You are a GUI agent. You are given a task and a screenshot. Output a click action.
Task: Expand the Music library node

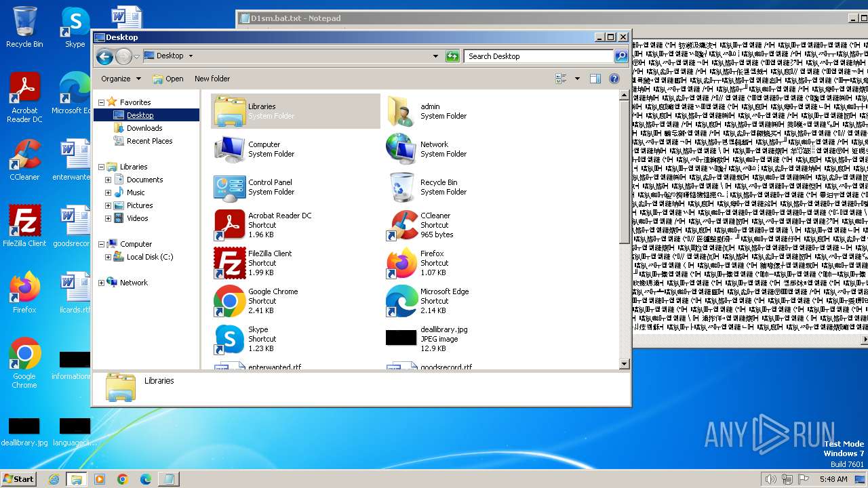108,192
